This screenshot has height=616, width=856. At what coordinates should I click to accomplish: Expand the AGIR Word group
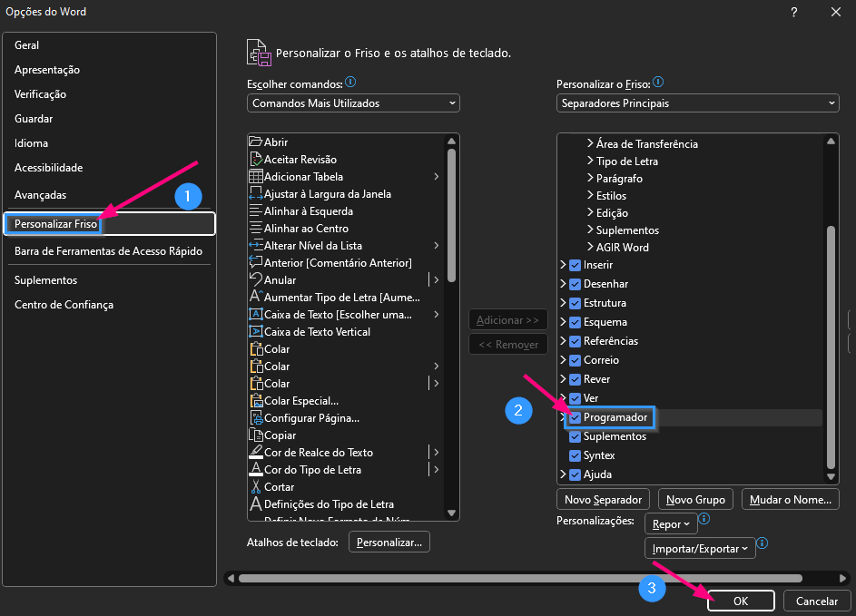click(590, 247)
